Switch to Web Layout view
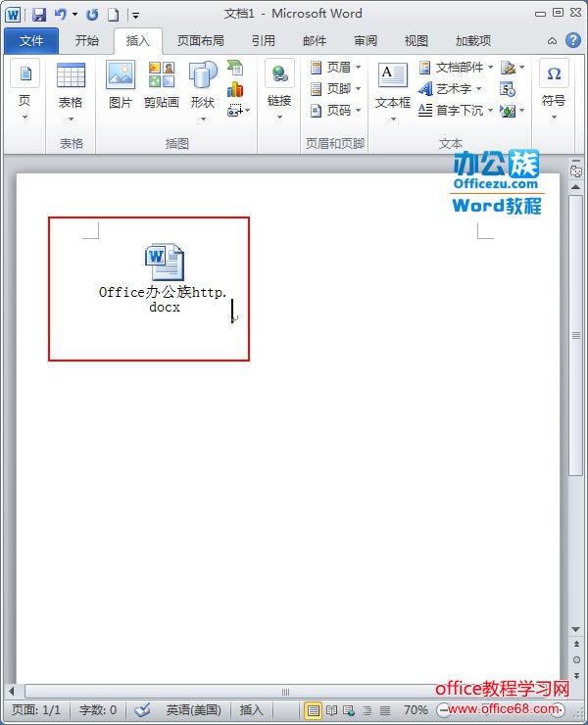The height and width of the screenshot is (725, 588). coord(349,709)
